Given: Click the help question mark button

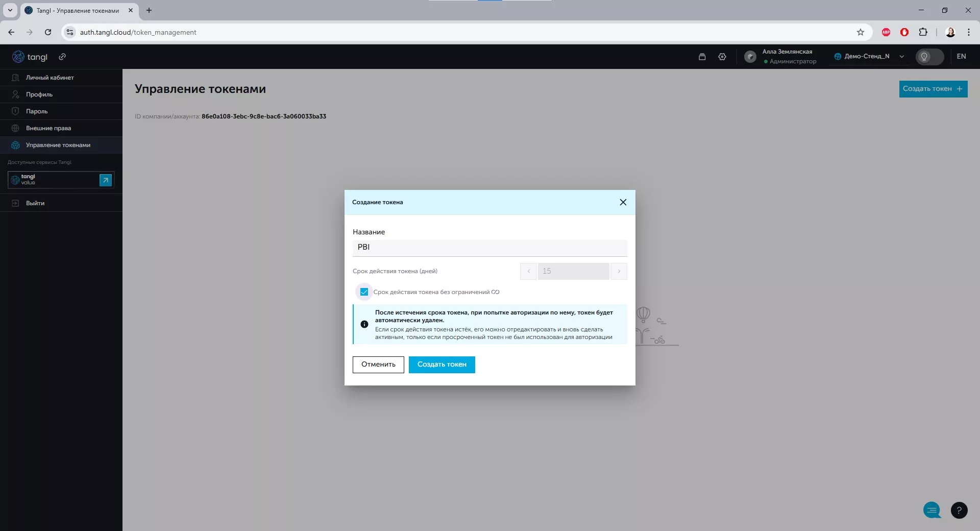Looking at the screenshot, I should click(x=959, y=510).
